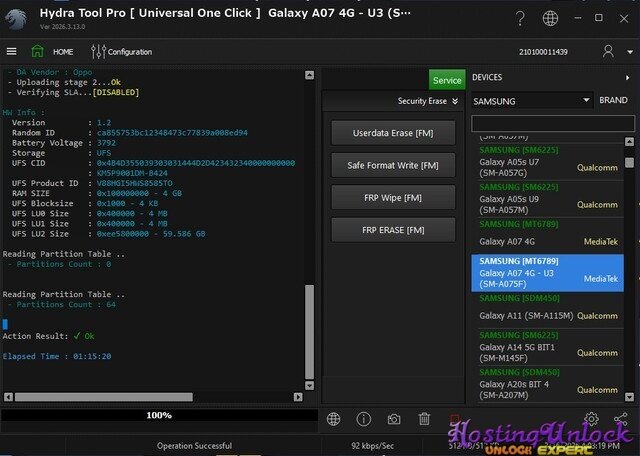Open the hamburger menu
The image size is (640, 456).
(11, 51)
